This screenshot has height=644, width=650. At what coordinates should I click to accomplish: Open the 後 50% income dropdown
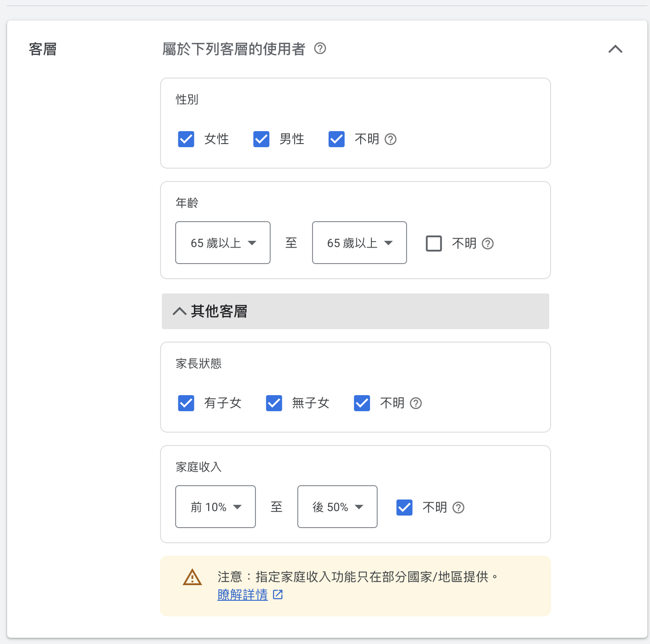[337, 507]
